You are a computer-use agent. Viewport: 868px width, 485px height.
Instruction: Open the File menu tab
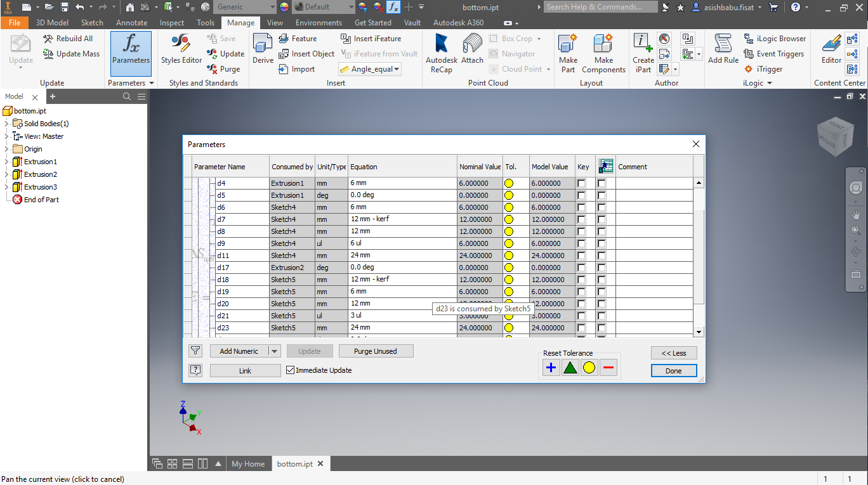coord(15,22)
